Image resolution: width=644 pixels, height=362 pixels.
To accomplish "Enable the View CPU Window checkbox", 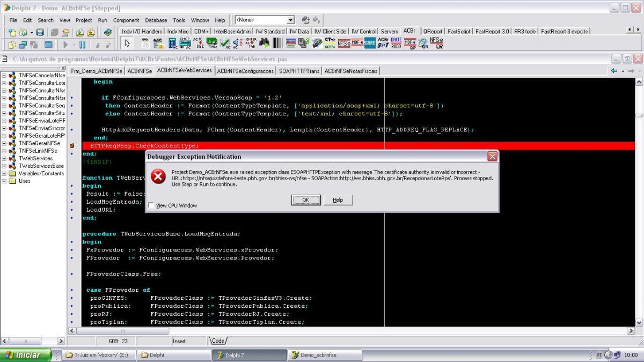I will (x=151, y=205).
